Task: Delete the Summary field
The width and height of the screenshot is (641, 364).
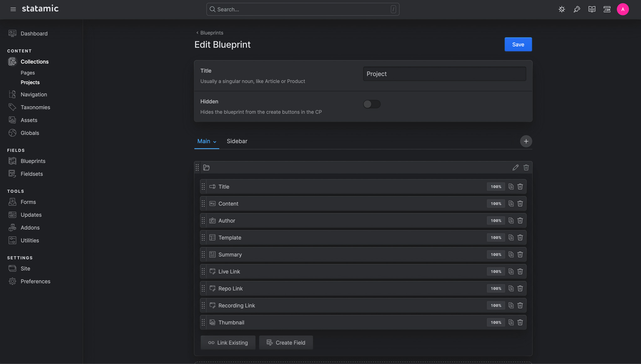Action: [520, 254]
